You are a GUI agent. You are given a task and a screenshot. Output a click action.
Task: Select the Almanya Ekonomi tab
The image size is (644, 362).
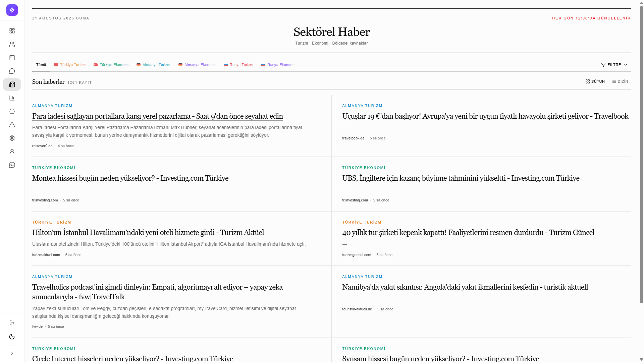point(197,65)
